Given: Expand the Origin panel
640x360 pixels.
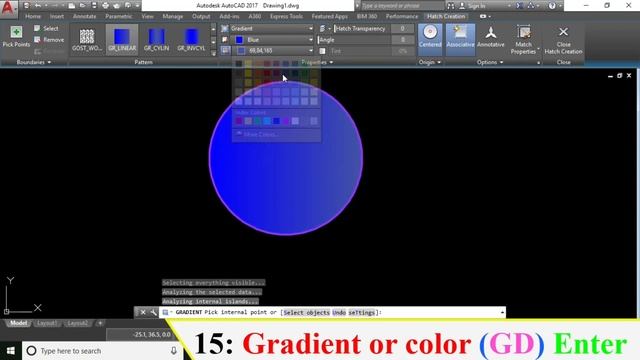Looking at the screenshot, I should coord(430,62).
